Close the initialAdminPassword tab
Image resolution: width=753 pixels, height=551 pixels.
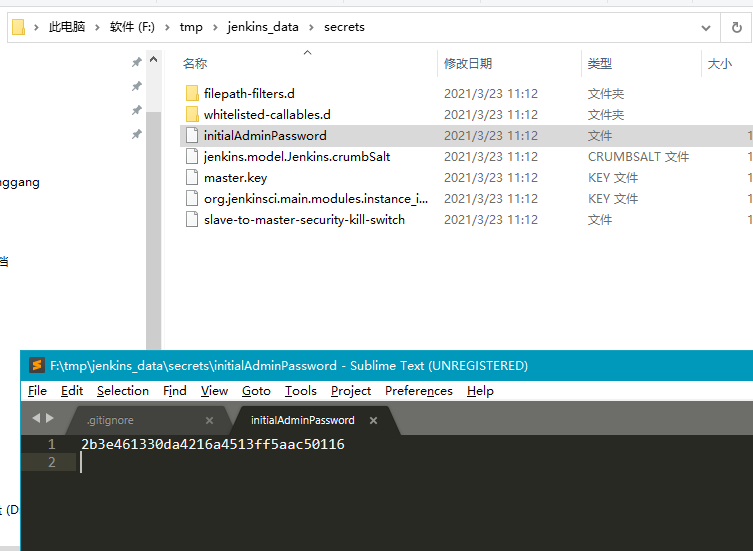point(373,420)
